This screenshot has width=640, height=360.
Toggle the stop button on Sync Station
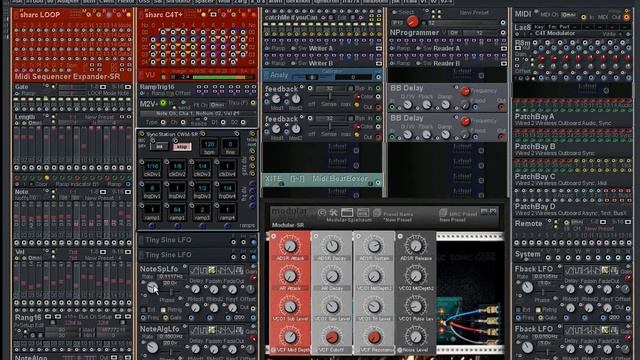pos(182,147)
